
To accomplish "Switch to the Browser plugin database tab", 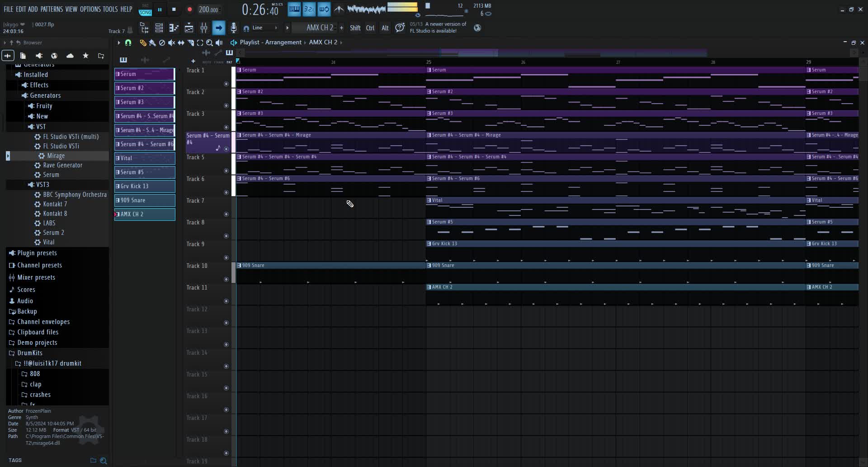I will [x=39, y=56].
